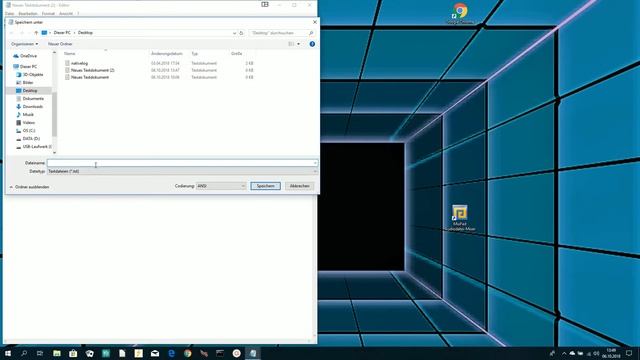Select OS (C:) drive in navigation pane
The height and width of the screenshot is (360, 640).
[x=25, y=131]
